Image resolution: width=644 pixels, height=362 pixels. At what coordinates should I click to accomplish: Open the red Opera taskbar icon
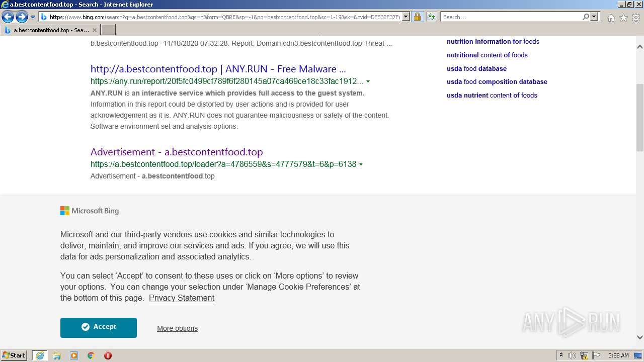[108, 355]
